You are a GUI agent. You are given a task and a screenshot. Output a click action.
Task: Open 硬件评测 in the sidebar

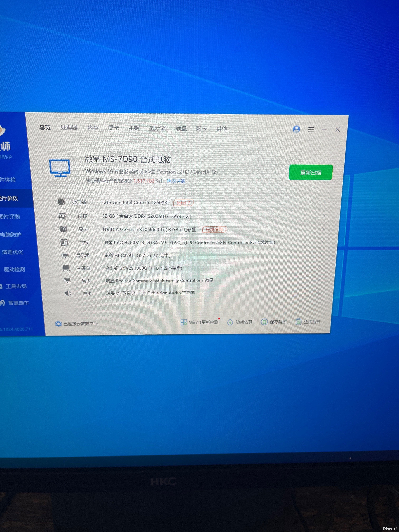[x=10, y=217]
